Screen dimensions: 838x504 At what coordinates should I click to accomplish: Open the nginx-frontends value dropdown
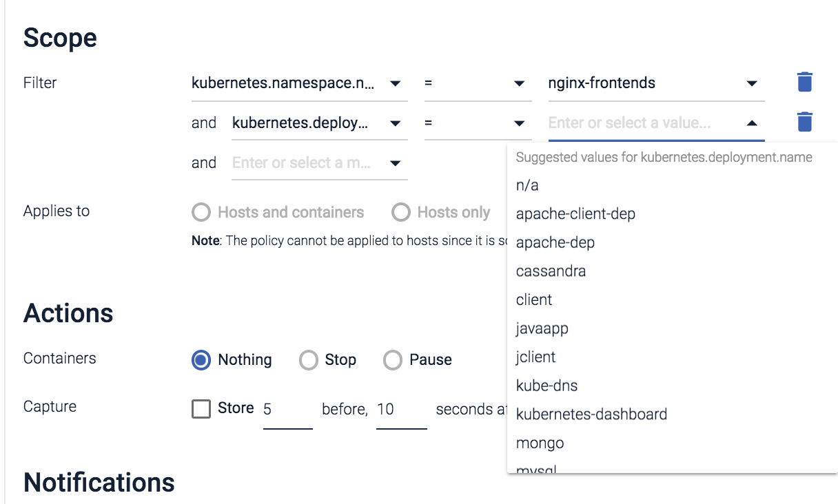click(x=751, y=83)
